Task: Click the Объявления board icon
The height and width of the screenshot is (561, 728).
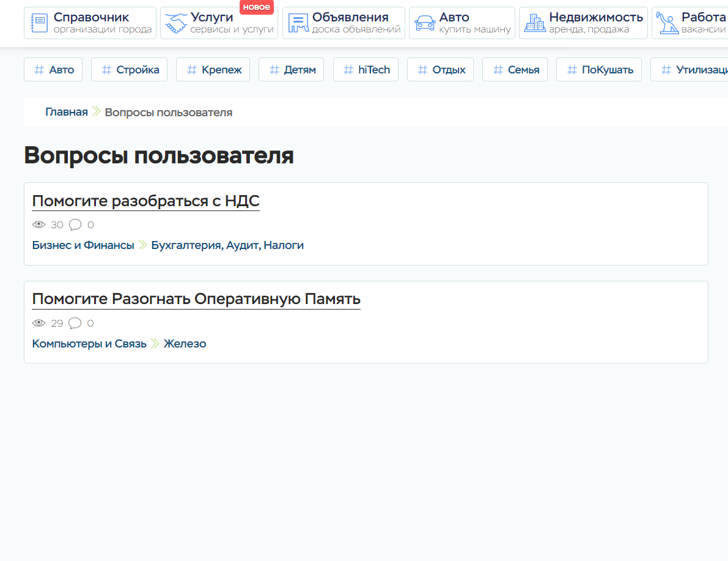Action: click(298, 23)
